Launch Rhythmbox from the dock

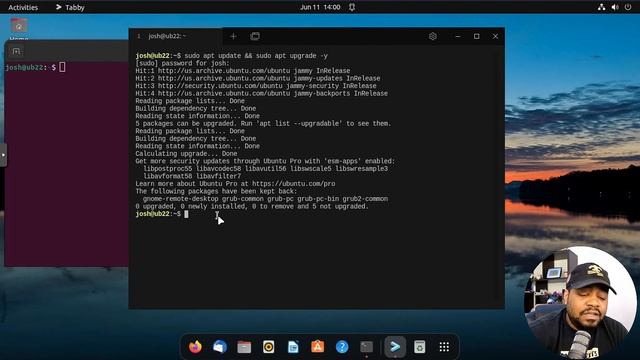coord(269,347)
